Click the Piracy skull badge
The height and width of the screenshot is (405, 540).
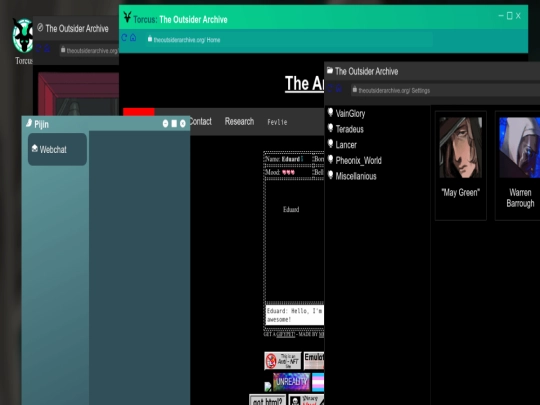306,400
